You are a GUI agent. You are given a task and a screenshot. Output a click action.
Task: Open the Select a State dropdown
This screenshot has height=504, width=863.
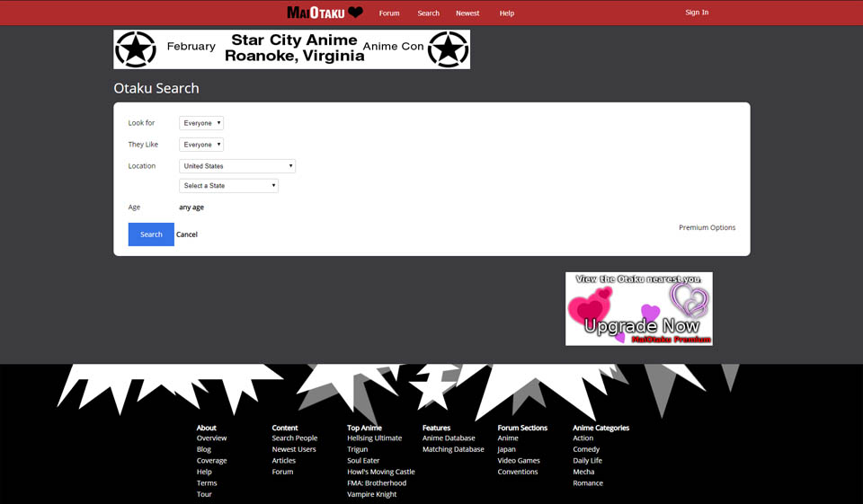228,186
